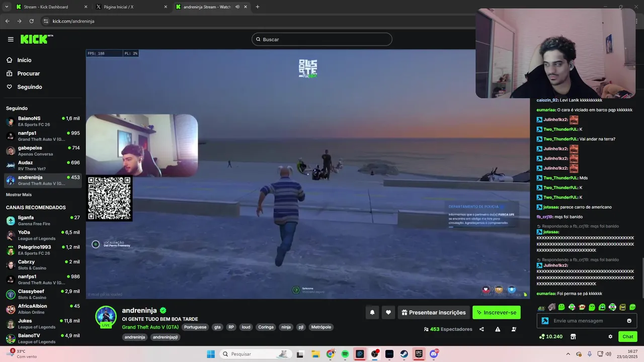Open the weather widget showing 33°C

(x=23, y=354)
